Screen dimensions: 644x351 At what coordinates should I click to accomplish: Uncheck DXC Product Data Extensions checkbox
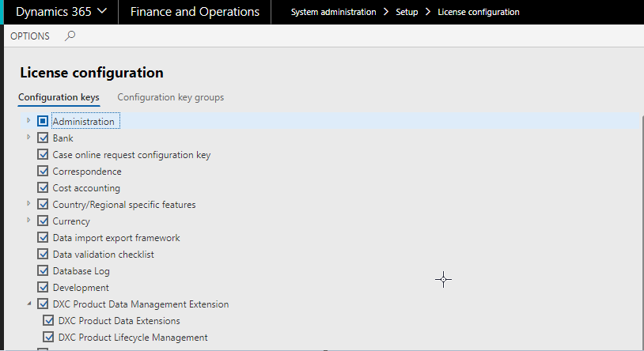pyautogui.click(x=48, y=320)
